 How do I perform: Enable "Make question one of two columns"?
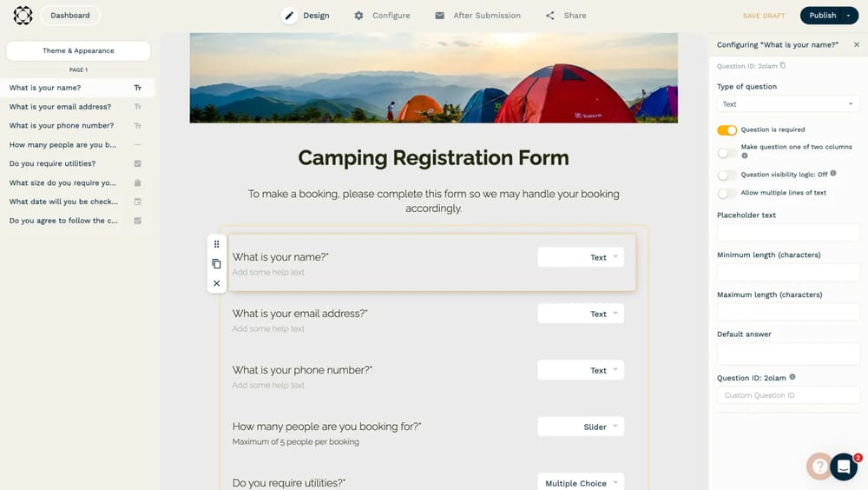pos(727,153)
